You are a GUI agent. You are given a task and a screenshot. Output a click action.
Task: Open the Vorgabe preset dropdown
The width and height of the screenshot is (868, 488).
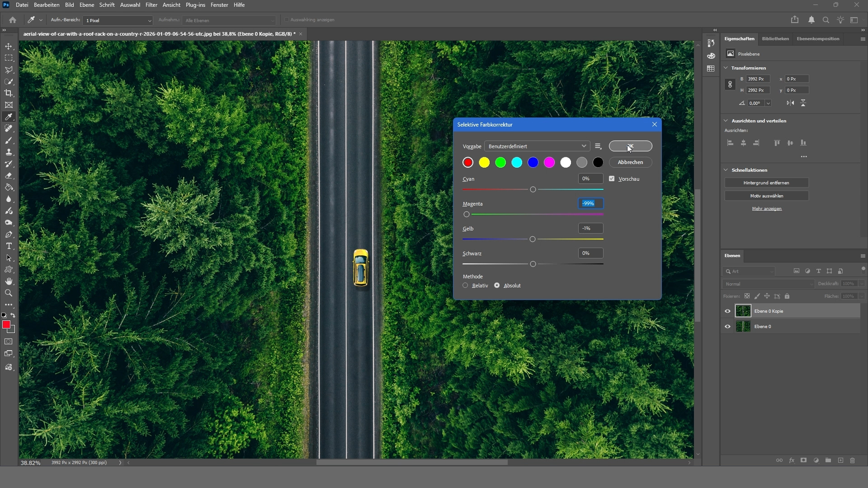(537, 146)
